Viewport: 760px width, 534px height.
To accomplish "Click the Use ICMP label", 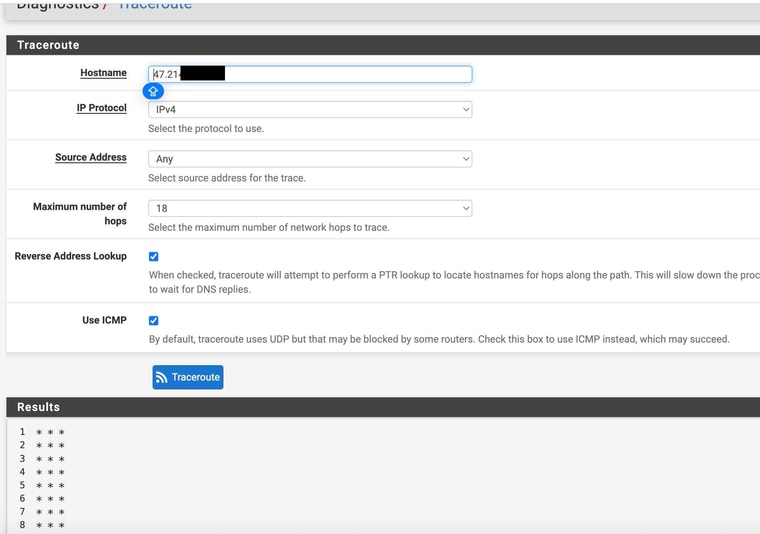I will (x=104, y=320).
